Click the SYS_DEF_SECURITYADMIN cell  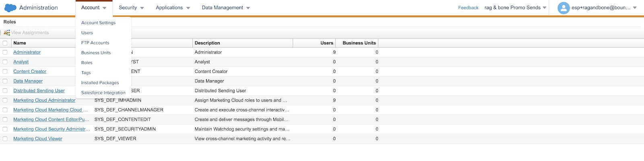[125, 129]
